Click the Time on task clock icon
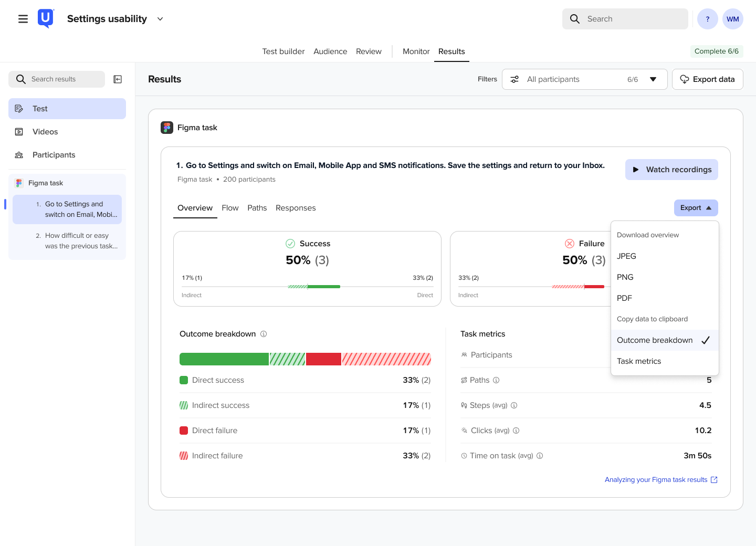The width and height of the screenshot is (756, 546). [x=464, y=456]
